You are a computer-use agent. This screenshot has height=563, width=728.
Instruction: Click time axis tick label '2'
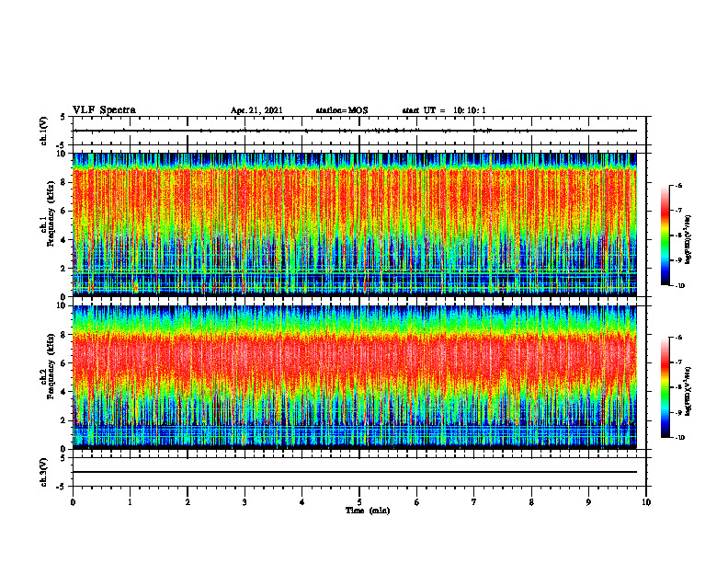click(x=188, y=502)
